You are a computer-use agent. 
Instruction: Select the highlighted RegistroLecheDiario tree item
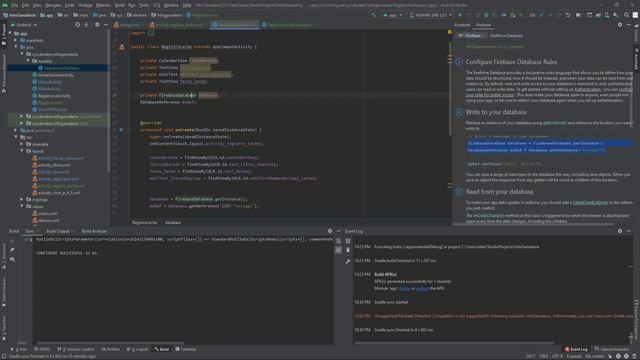pyautogui.click(x=58, y=68)
